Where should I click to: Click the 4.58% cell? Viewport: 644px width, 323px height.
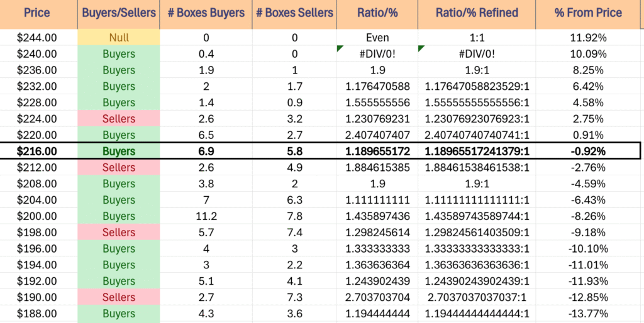(589, 102)
